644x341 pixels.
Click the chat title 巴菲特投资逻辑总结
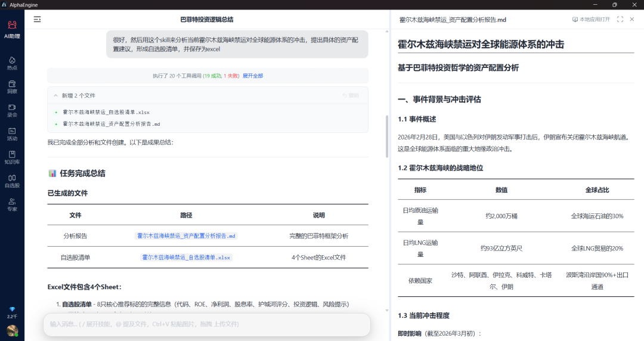point(206,19)
